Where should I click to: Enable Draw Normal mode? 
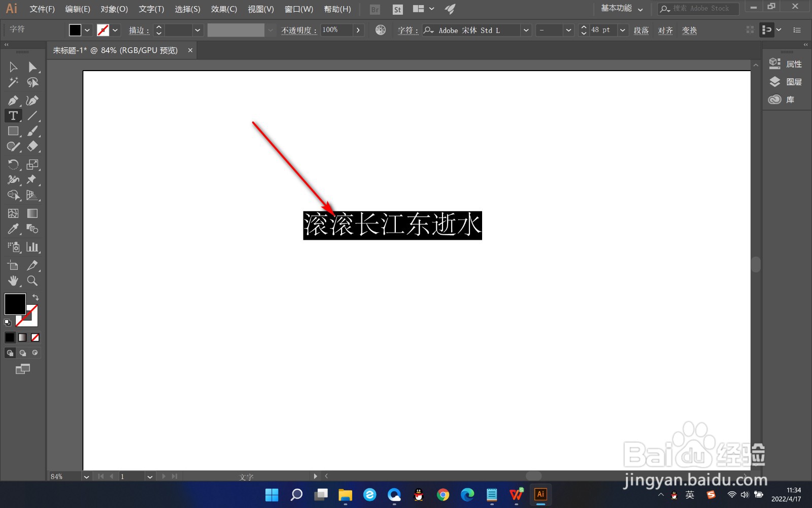point(10,353)
